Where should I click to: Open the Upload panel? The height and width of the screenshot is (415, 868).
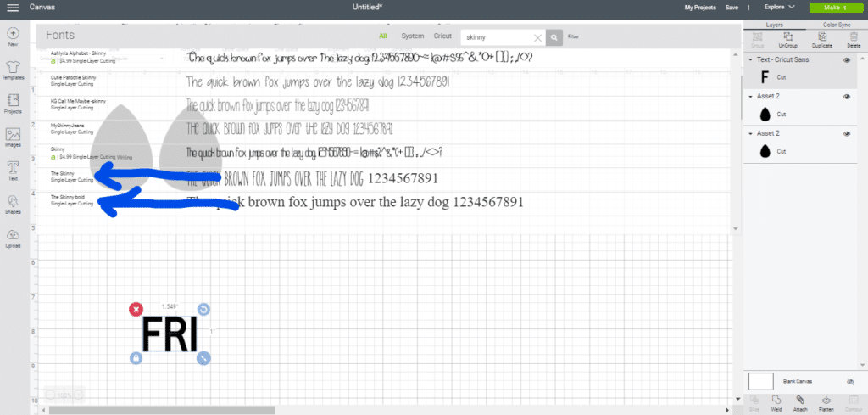pyautogui.click(x=13, y=238)
